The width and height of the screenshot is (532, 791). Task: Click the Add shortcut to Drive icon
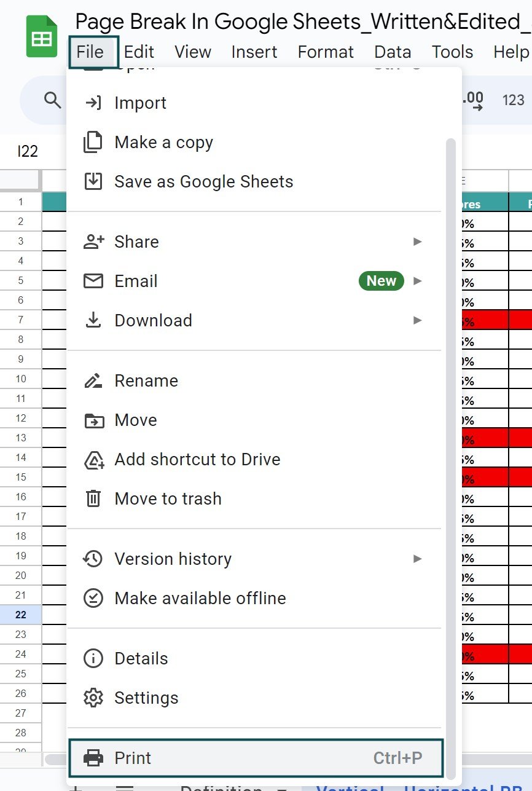tap(93, 459)
